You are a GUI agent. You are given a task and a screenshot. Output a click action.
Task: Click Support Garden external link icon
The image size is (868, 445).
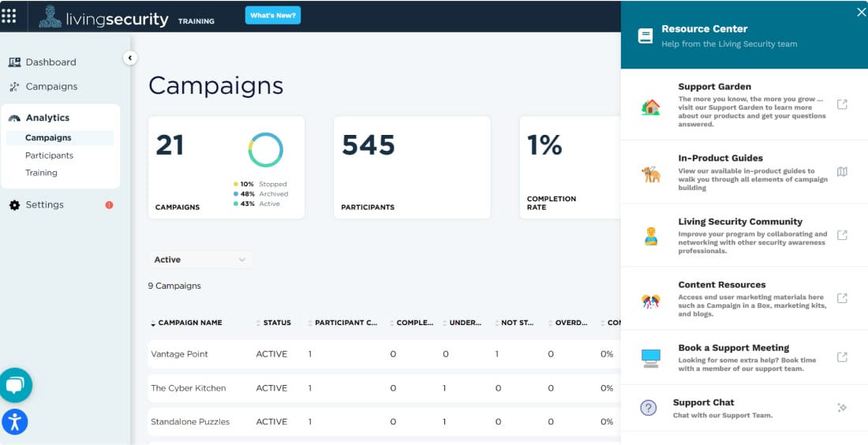[842, 104]
